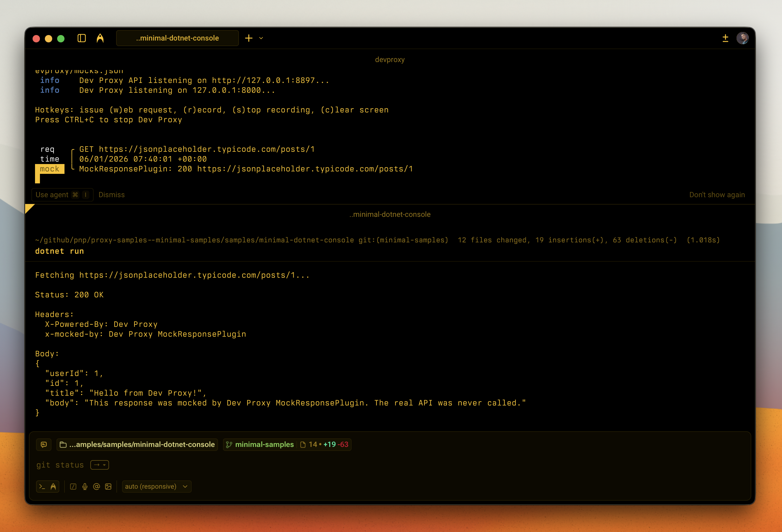Click the Use agent button

coord(62,194)
